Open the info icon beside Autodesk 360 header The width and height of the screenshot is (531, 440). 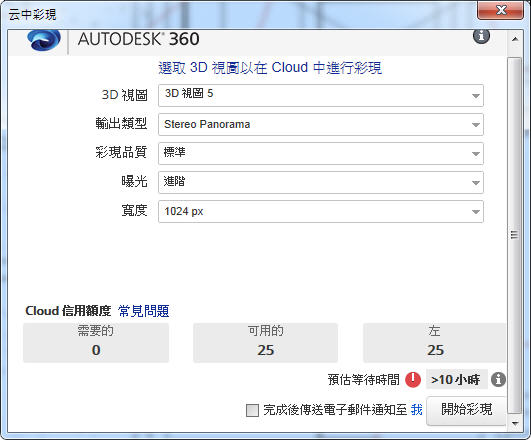481,36
